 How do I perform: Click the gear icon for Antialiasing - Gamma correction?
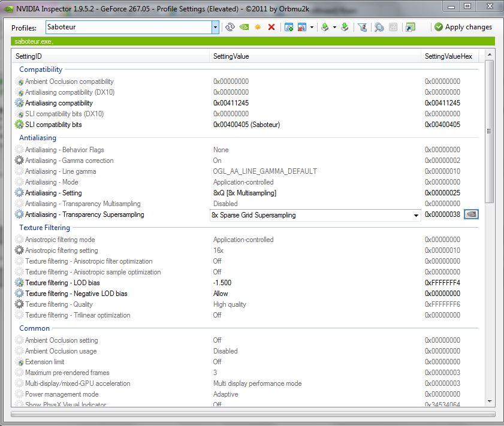tap(19, 161)
